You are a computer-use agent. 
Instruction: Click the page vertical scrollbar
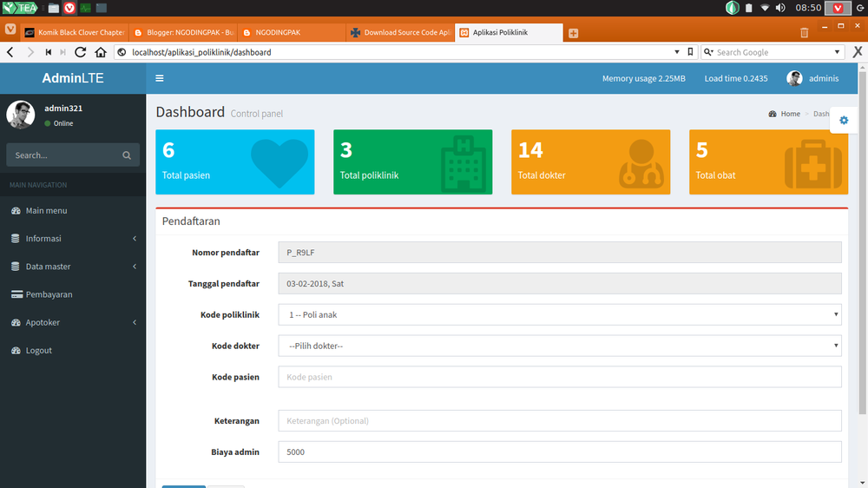[863, 242]
